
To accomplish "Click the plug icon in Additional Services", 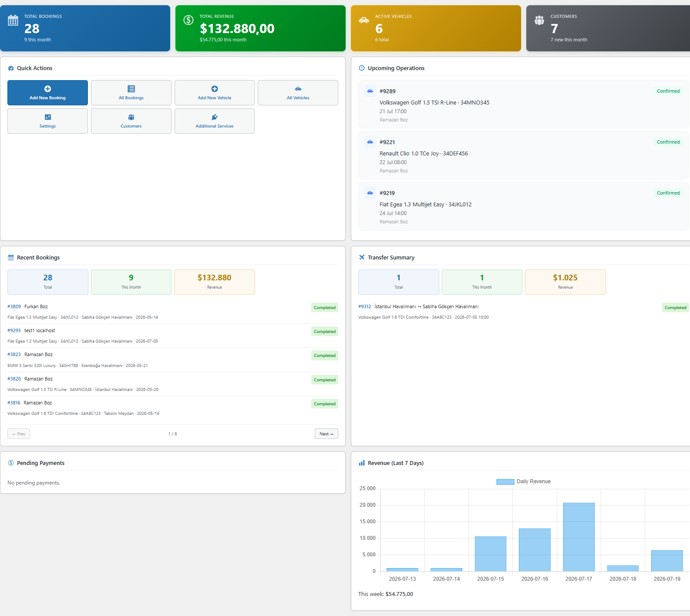I will point(215,117).
